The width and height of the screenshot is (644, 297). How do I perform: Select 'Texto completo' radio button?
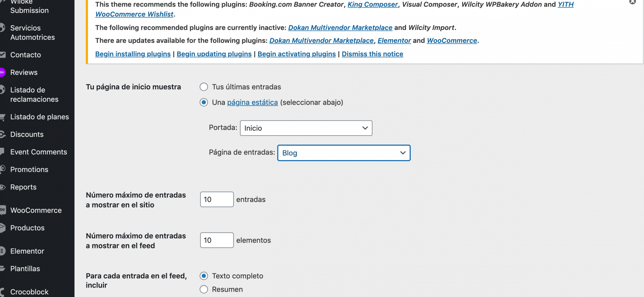click(204, 276)
